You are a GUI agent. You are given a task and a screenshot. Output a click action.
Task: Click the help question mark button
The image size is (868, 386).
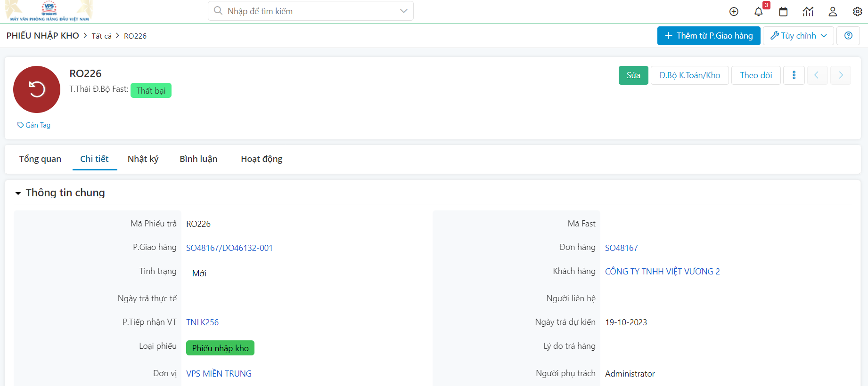848,36
